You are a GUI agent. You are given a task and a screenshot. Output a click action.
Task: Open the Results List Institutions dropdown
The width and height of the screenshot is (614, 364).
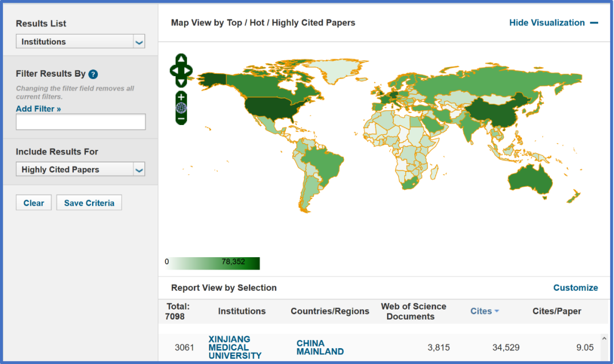tap(80, 41)
